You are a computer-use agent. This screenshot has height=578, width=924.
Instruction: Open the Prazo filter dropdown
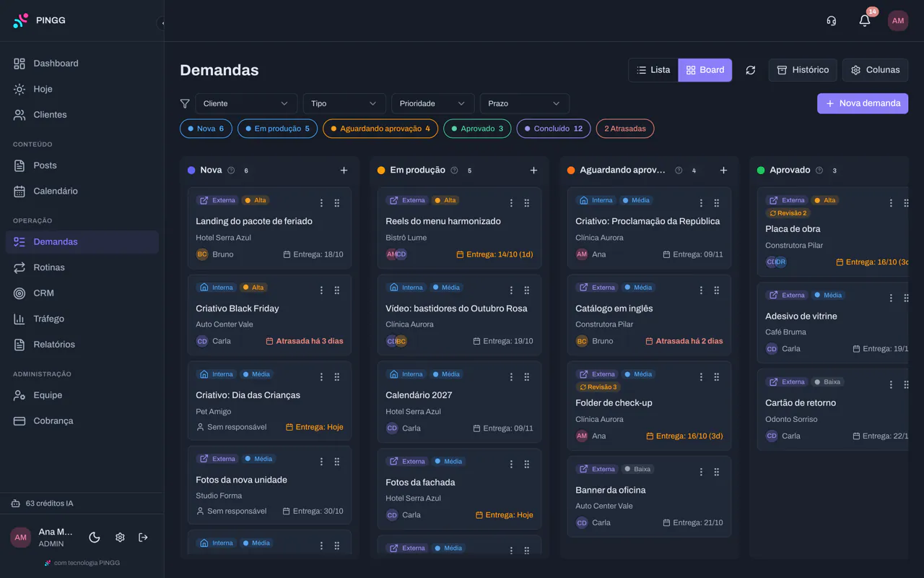(525, 103)
